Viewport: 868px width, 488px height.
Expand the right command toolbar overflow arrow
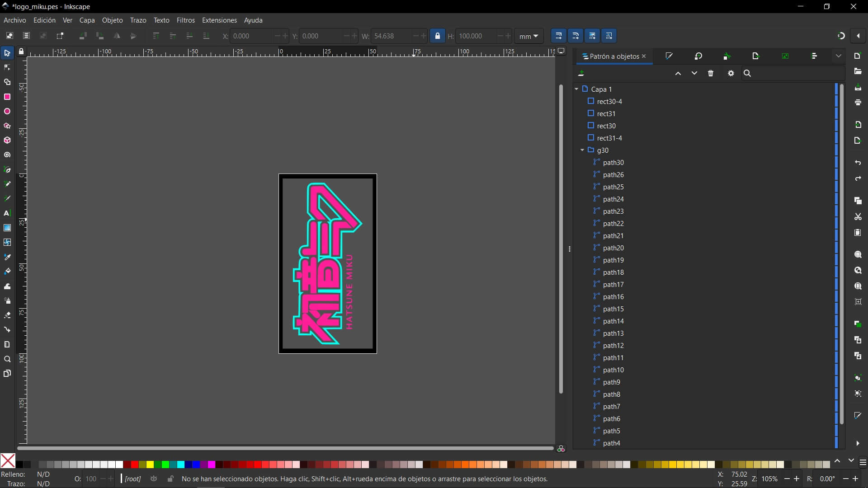click(858, 443)
